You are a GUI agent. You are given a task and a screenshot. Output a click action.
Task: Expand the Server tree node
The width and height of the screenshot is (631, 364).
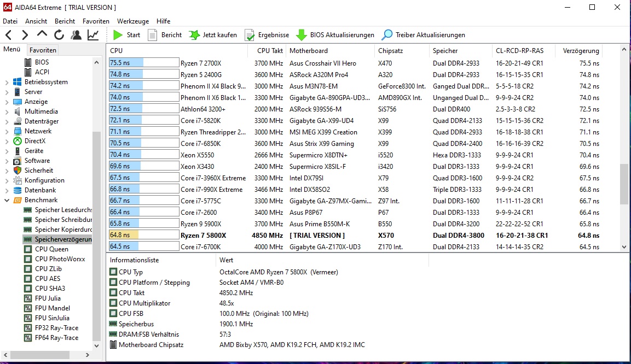point(7,92)
